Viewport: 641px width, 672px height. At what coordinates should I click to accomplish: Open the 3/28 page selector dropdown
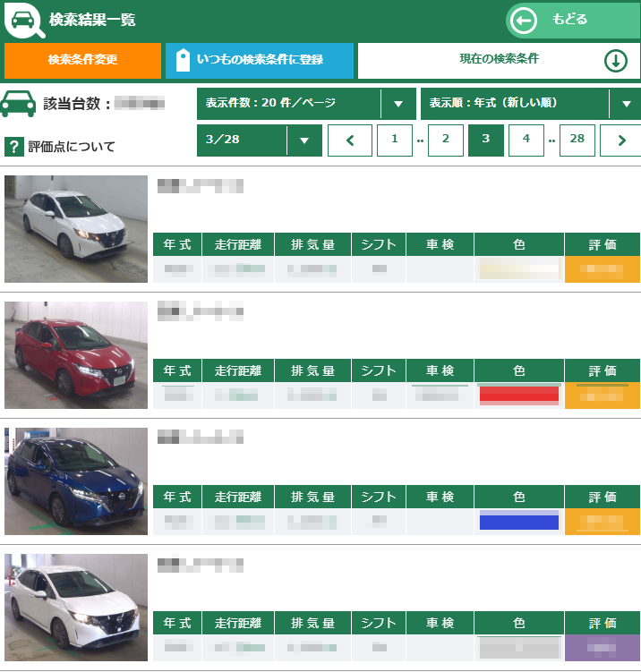point(260,140)
